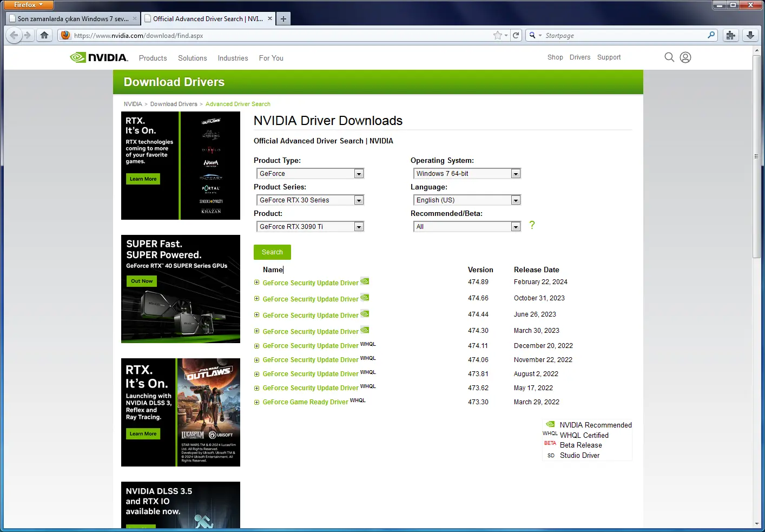Screen dimensions: 765x532
Task: Open the Industries menu
Action: pyautogui.click(x=233, y=58)
